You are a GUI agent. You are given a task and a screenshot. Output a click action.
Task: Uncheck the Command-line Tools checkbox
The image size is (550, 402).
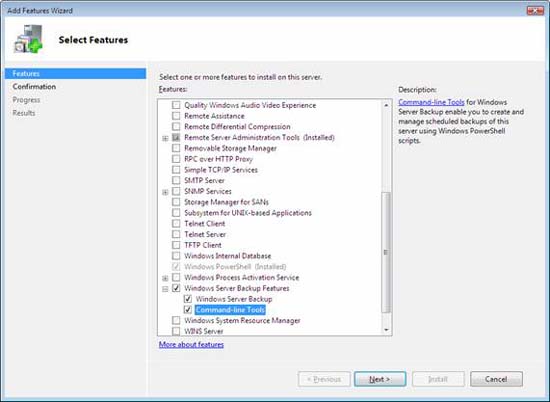tap(188, 310)
